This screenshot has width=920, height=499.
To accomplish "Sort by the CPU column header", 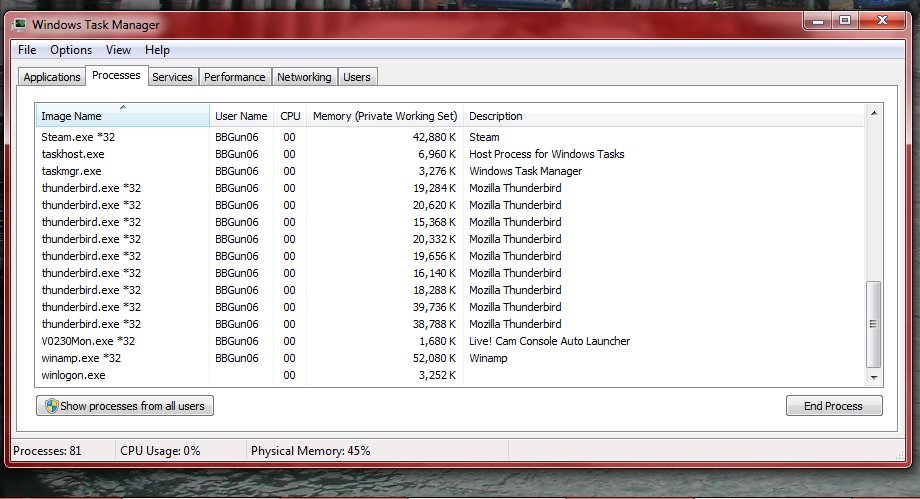I will (290, 116).
